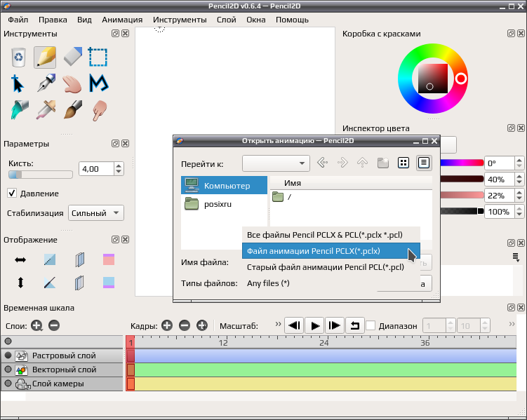Increase the 40% saturation spinner value
This screenshot has width=527, height=420.
(x=519, y=176)
